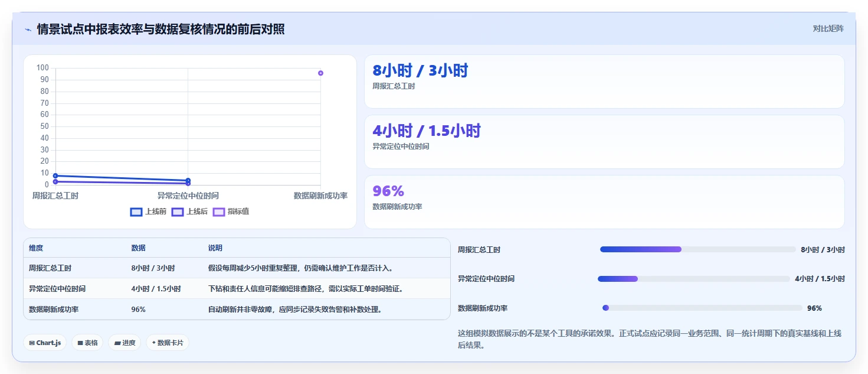Viewport: 868px width, 374px height.
Task: Click the 异常定位中位时间 x-axis label in the chart
Action: pos(188,196)
